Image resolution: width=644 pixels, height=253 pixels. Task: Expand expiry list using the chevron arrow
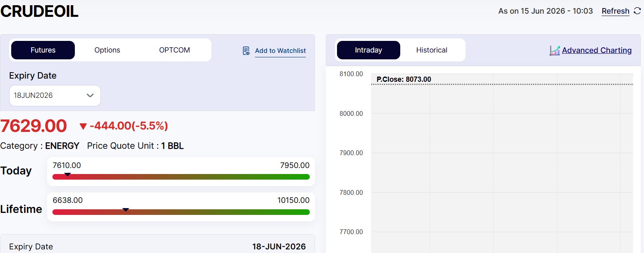[90, 95]
